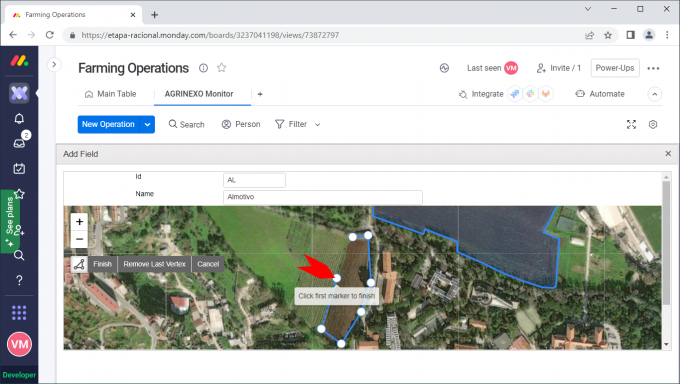The width and height of the screenshot is (680, 384).
Task: Open favorites star in sidebar
Action: [19, 194]
